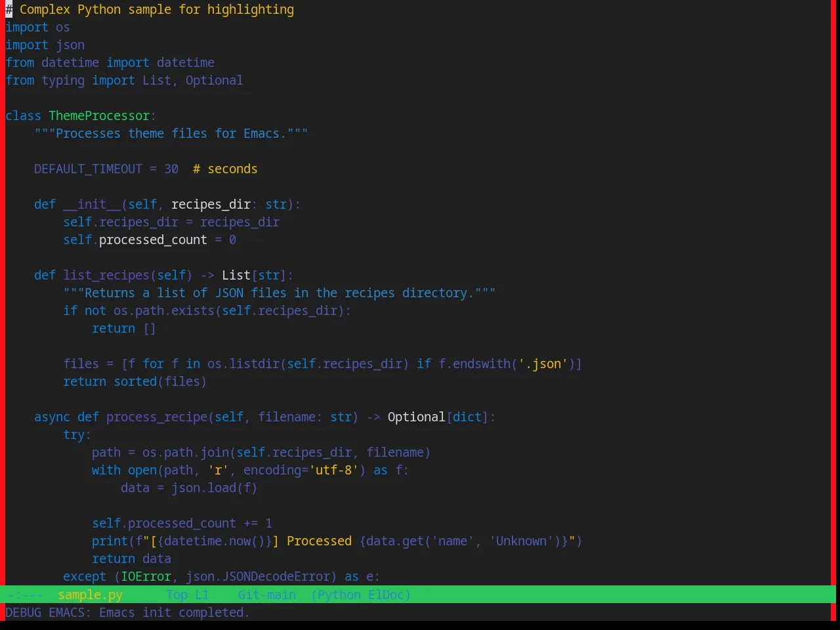Viewport: 840px width, 630px height.
Task: Click 'List' in list_recipes return annotation
Action: 236,275
